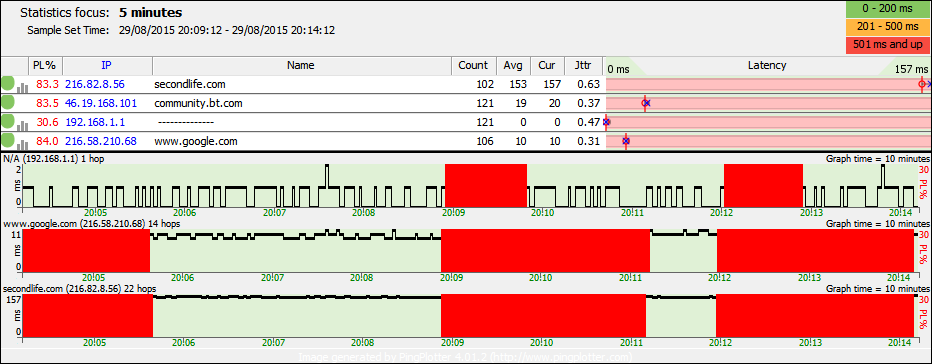This screenshot has width=932, height=364.
Task: Click the N/A (192.168.1.1) 1 hop graph title
Action: [x=54, y=159]
